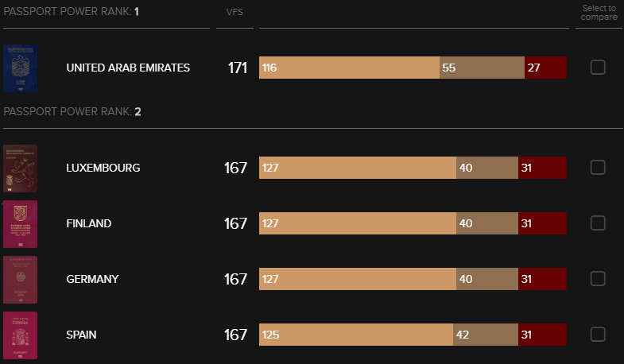Check the compare box for United Arab Emirates
Screen dimensions: 624x364
pos(598,68)
